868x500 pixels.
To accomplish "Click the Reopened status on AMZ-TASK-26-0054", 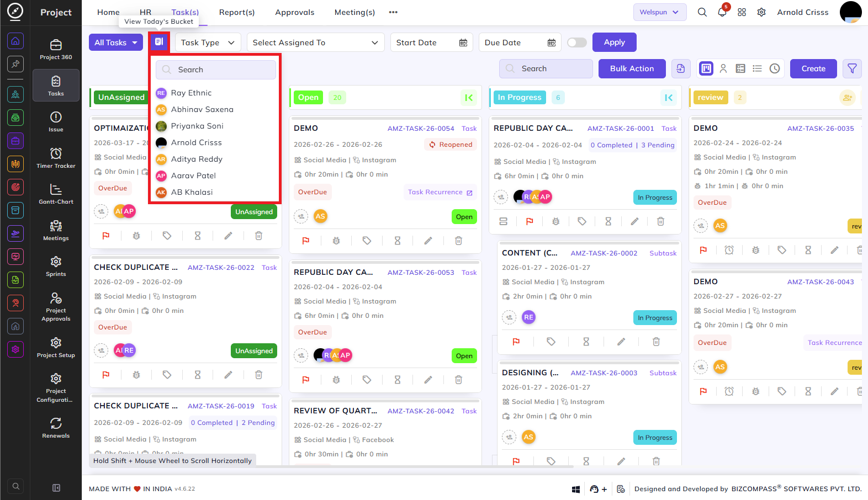I will pyautogui.click(x=451, y=145).
